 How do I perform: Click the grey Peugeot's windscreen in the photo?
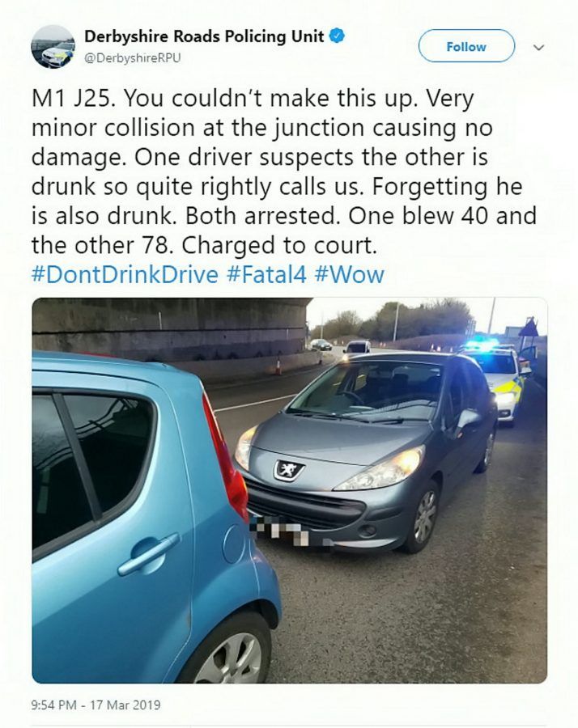coord(367,390)
